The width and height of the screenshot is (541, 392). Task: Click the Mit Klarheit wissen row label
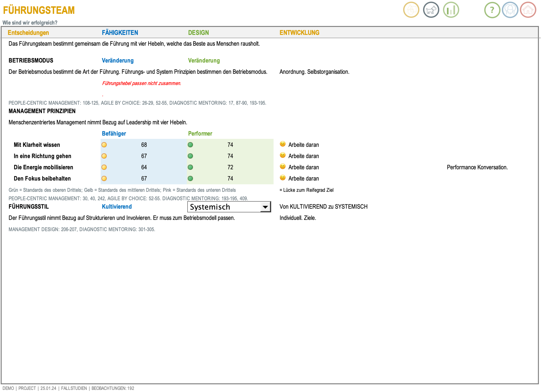click(x=37, y=145)
